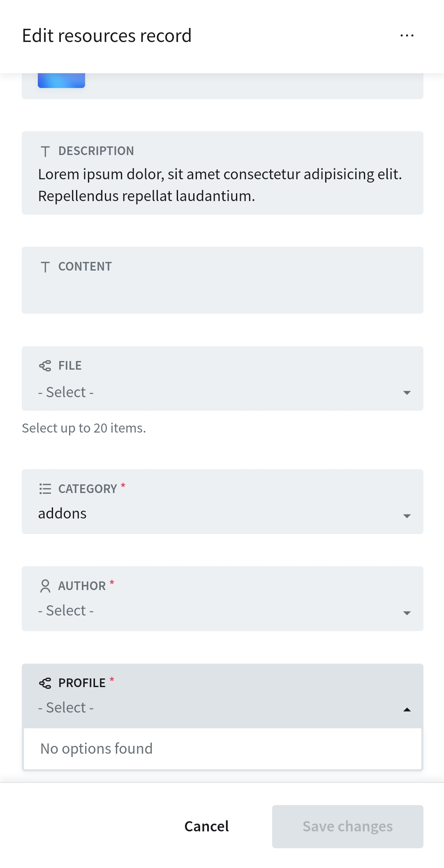Click the Save changes button
Viewport: 444px width, 868px height.
point(347,826)
